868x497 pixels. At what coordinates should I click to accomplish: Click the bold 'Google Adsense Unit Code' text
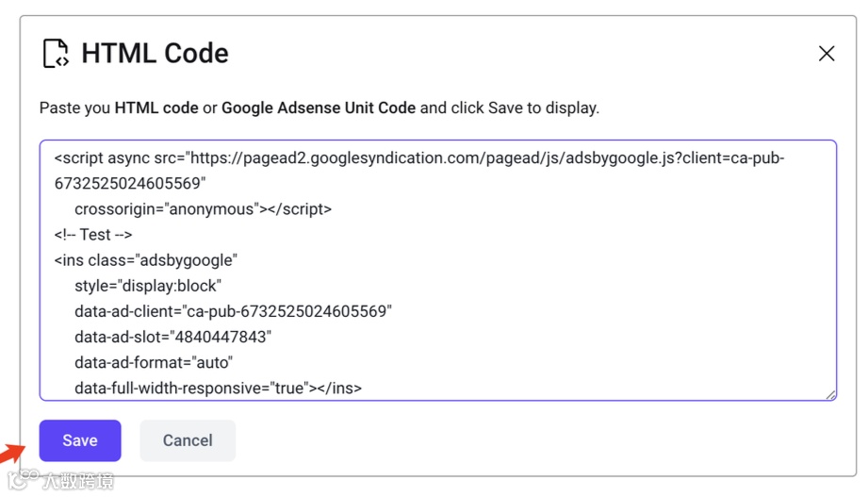click(x=319, y=108)
